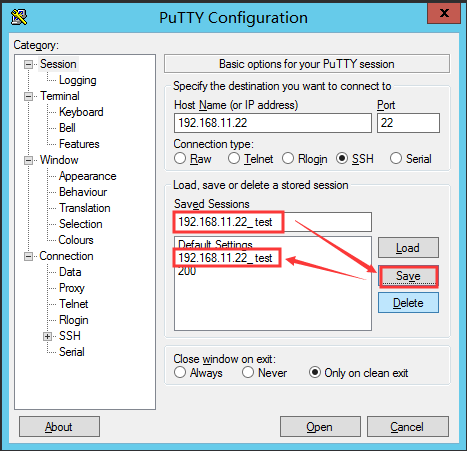Open the Logging category
Screen dimensions: 467x451
point(78,80)
